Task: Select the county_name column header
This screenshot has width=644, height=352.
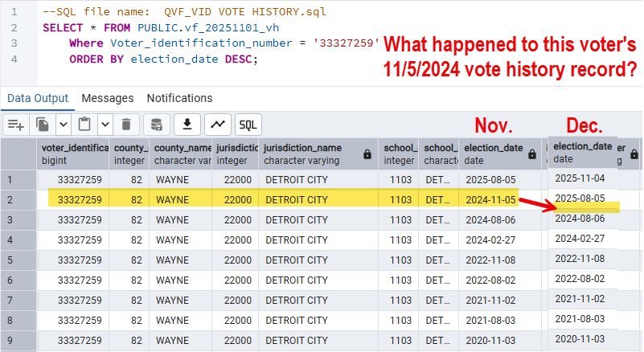Action: [181, 154]
